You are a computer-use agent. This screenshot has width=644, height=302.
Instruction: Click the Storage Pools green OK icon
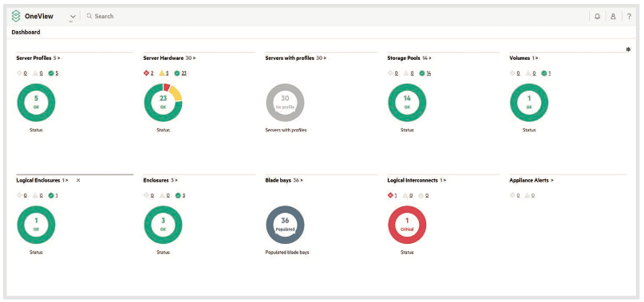coord(422,73)
